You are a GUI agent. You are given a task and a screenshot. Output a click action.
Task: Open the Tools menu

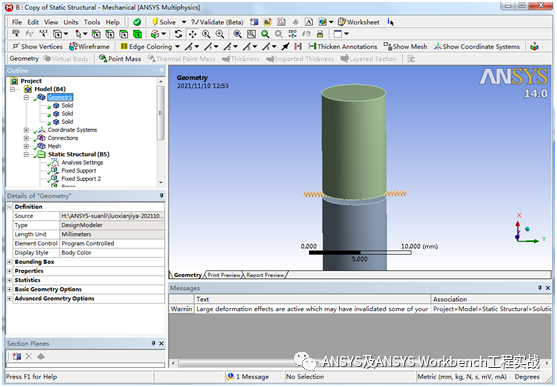coord(92,22)
